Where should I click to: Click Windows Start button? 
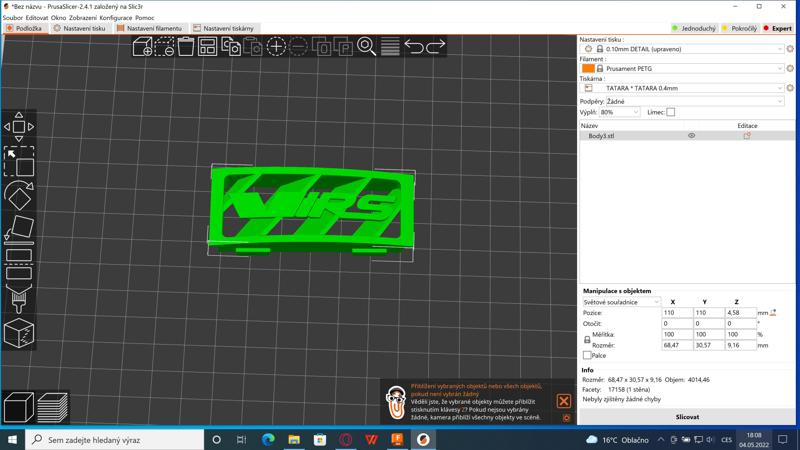click(x=12, y=439)
